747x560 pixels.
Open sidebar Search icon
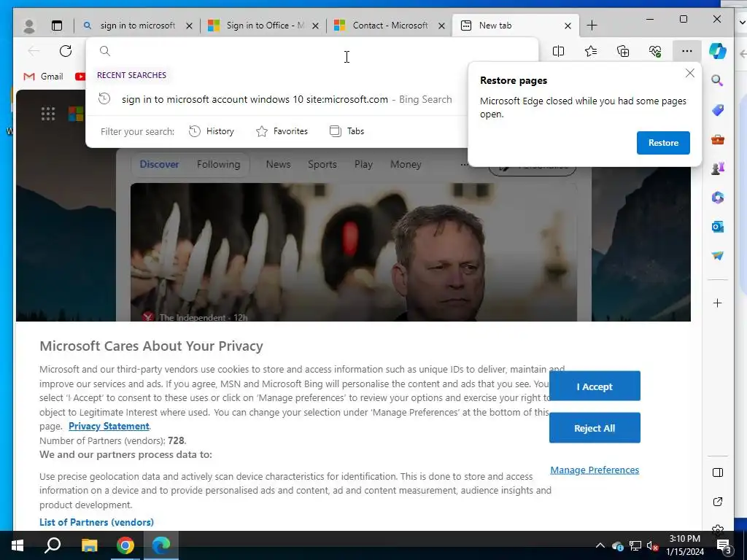(718, 80)
